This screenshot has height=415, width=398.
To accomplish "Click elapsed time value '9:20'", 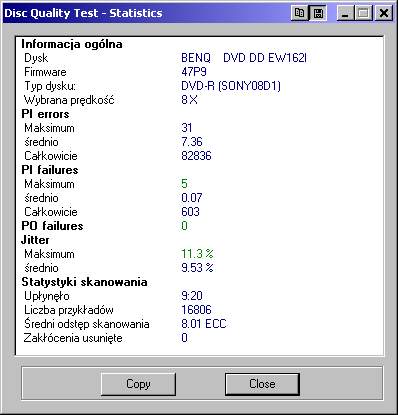I will coord(192,296).
